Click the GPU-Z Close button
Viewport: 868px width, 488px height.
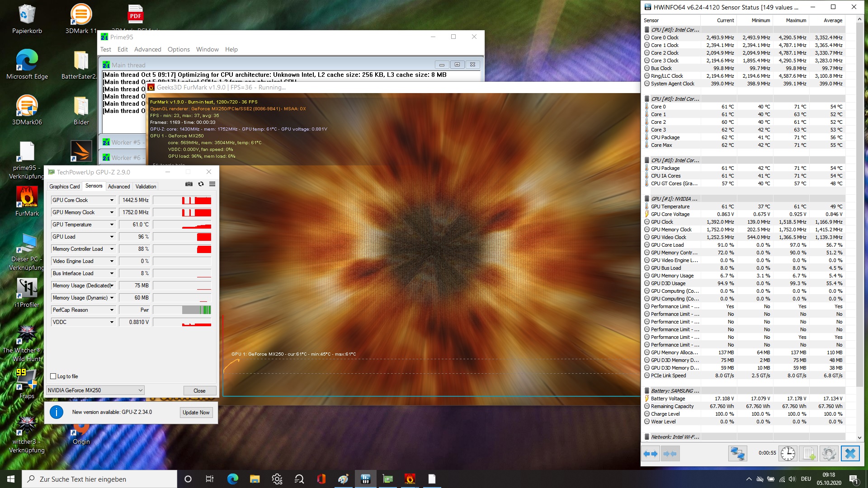(199, 391)
